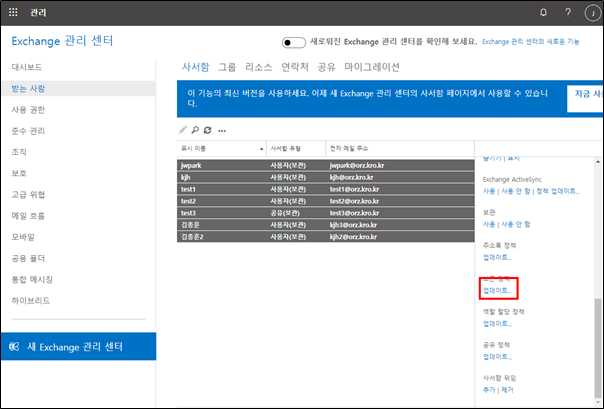Viewport: 604px width, 409px height.
Task: Click the test3 공유(보관) type cell
Action: point(285,213)
